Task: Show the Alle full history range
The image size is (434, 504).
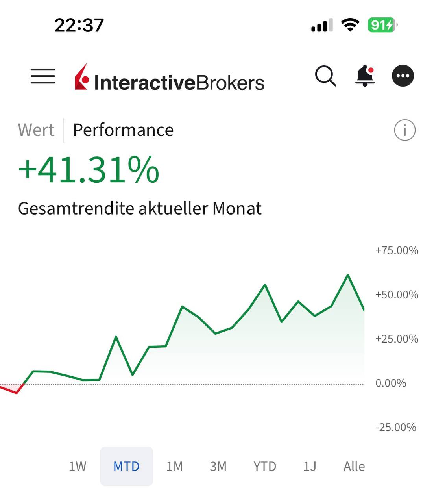Action: pos(354,466)
